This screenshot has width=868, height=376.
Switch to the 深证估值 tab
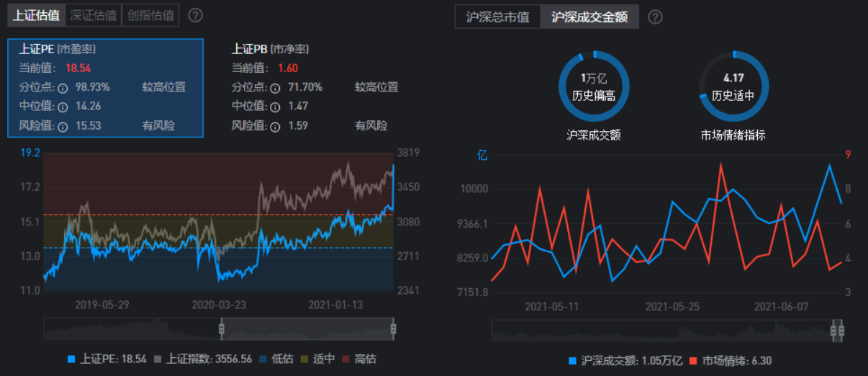(92, 14)
